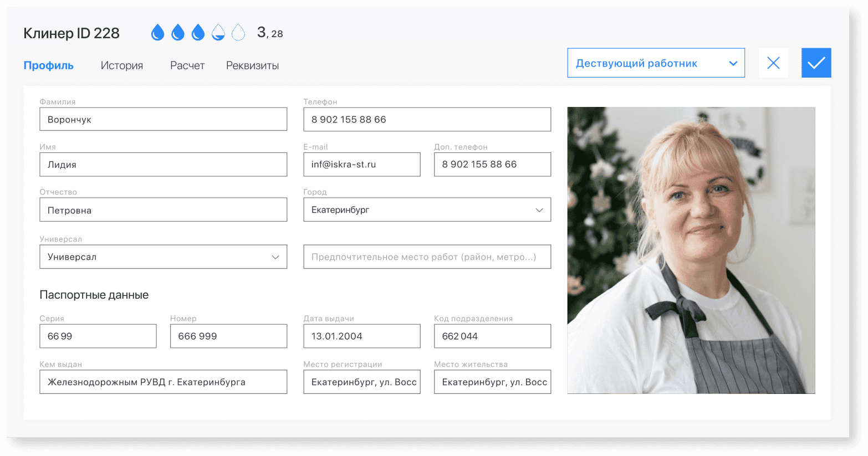
Task: Click the preferred work location field
Action: tap(427, 257)
